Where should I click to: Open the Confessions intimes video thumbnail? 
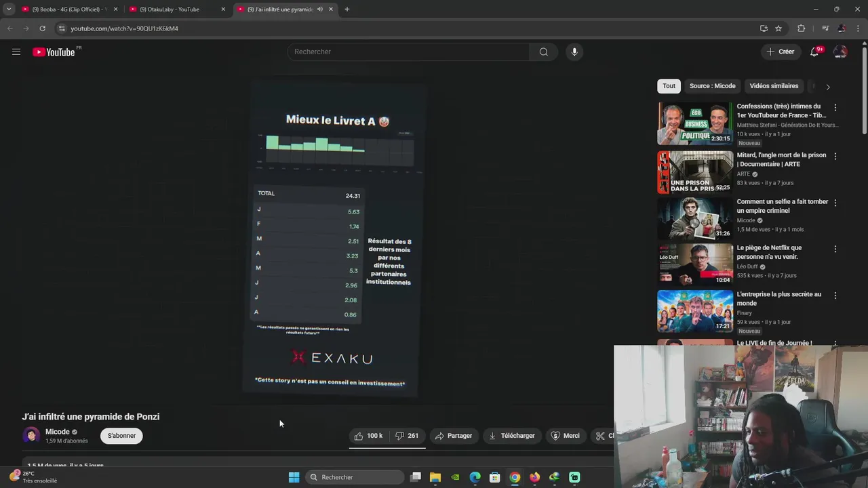(695, 123)
